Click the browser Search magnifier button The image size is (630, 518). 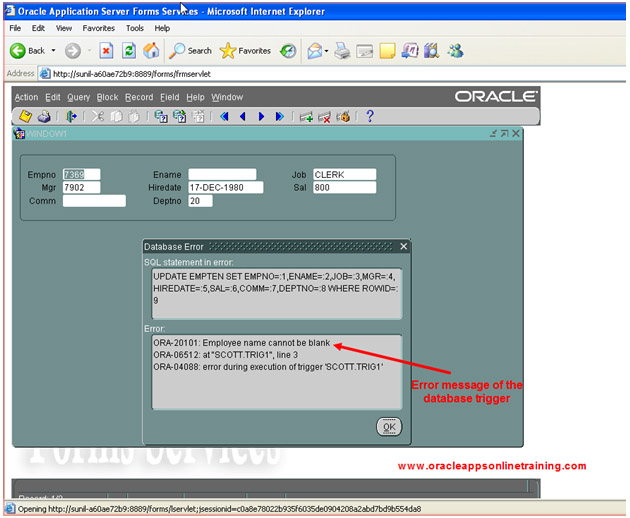pos(190,51)
